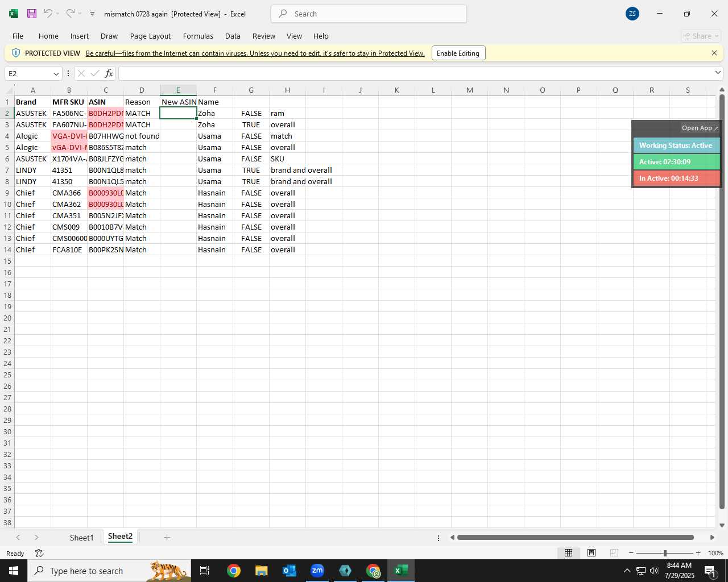Open the Review ribbon tab
This screenshot has height=582, width=728.
click(264, 36)
